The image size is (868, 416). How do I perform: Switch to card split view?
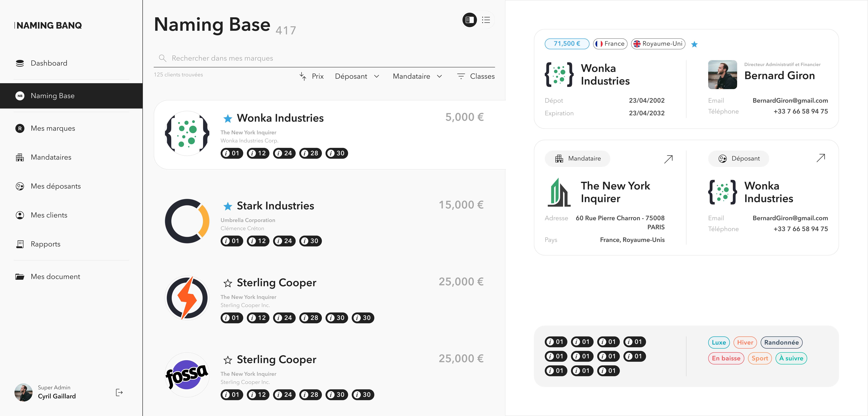[x=470, y=20]
